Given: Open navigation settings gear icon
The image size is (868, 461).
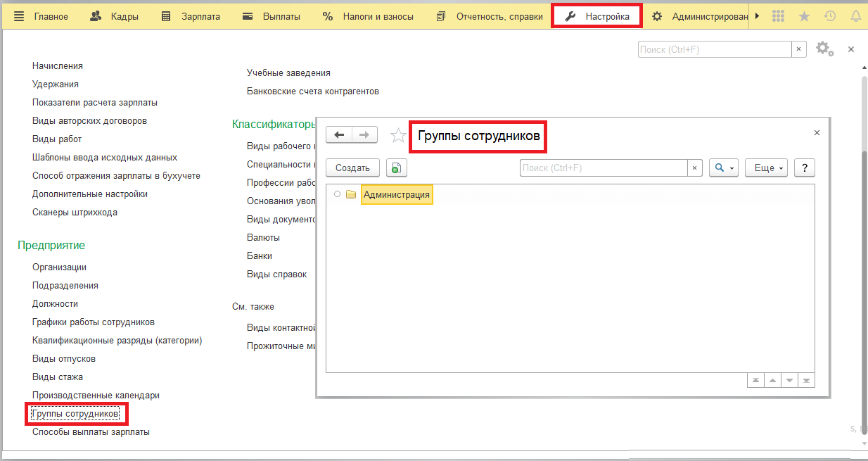Looking at the screenshot, I should 824,49.
